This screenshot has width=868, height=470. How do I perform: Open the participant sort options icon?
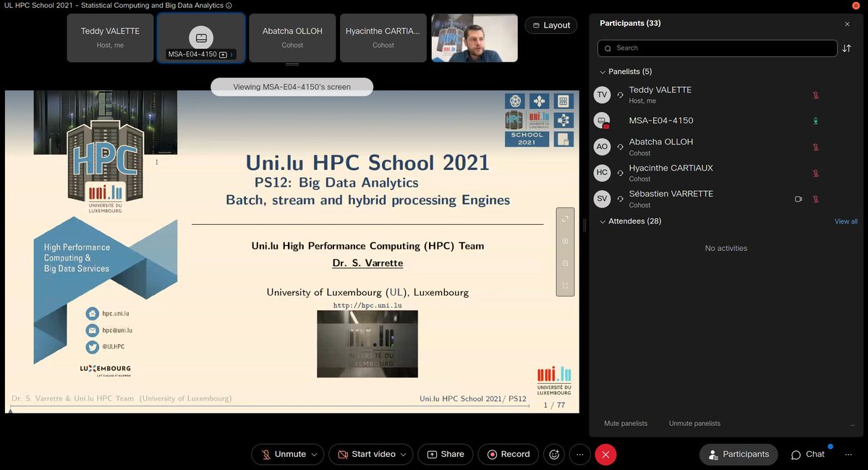846,48
